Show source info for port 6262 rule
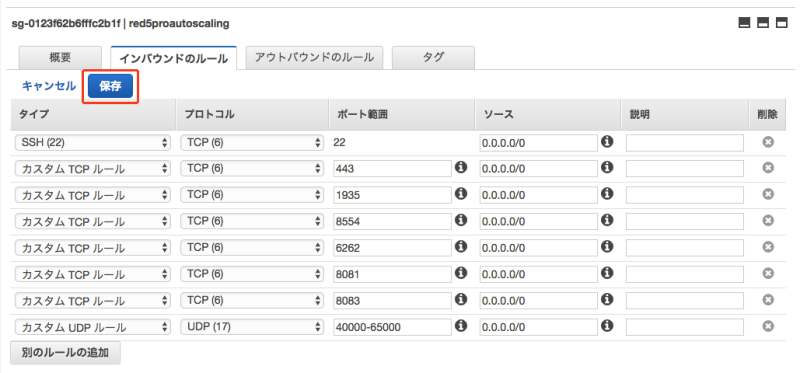 coord(607,246)
